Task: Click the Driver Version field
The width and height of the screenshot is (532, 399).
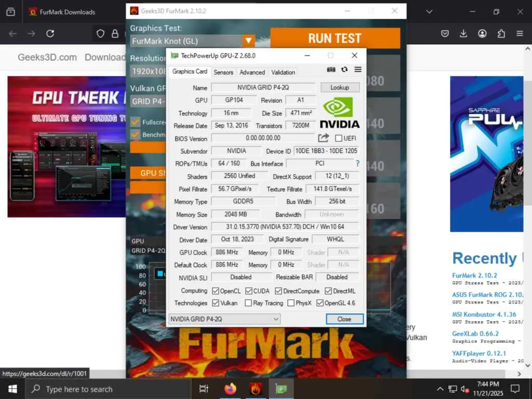Action: (x=285, y=227)
